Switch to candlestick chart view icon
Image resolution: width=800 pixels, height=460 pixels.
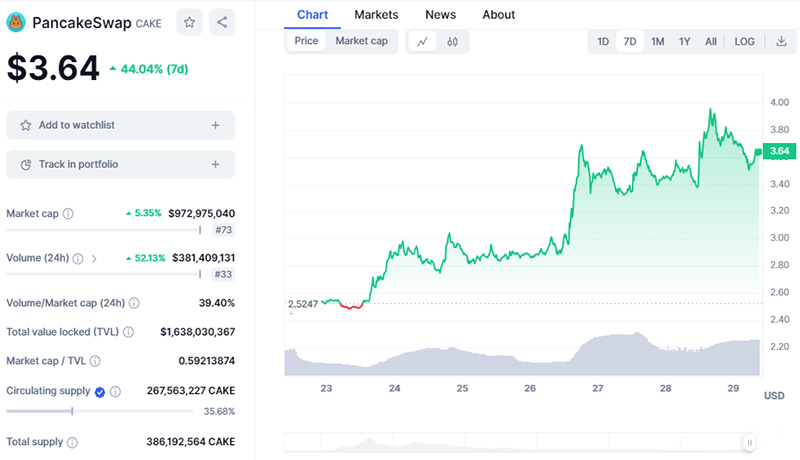click(452, 41)
